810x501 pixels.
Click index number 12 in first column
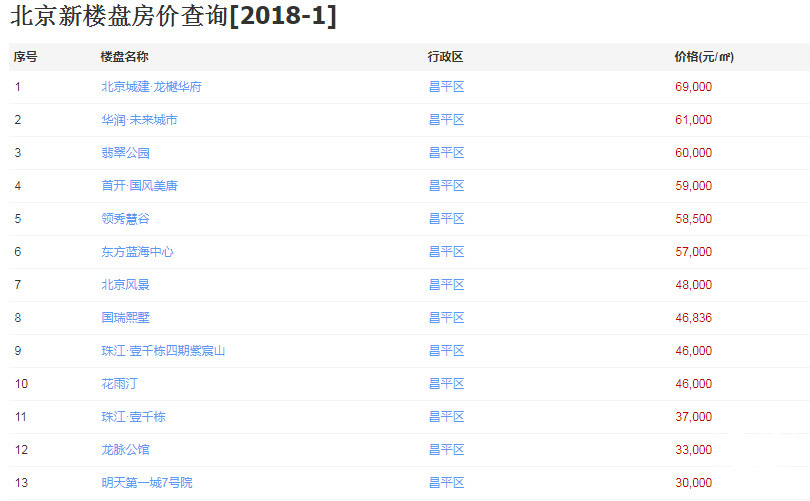click(21, 450)
